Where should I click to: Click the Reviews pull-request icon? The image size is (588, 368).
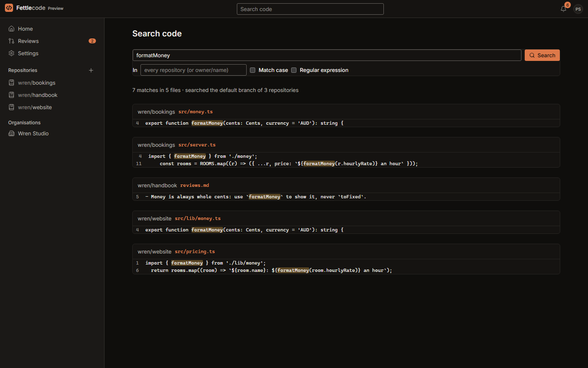[x=11, y=41]
